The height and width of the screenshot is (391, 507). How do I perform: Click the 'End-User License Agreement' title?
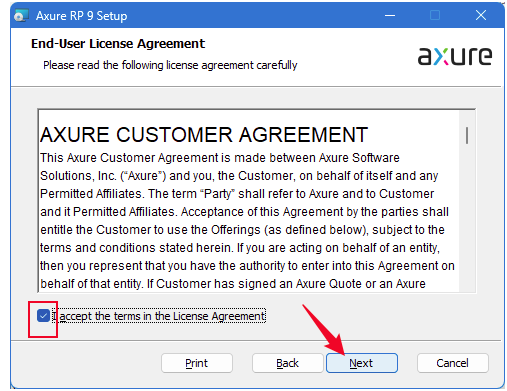118,44
